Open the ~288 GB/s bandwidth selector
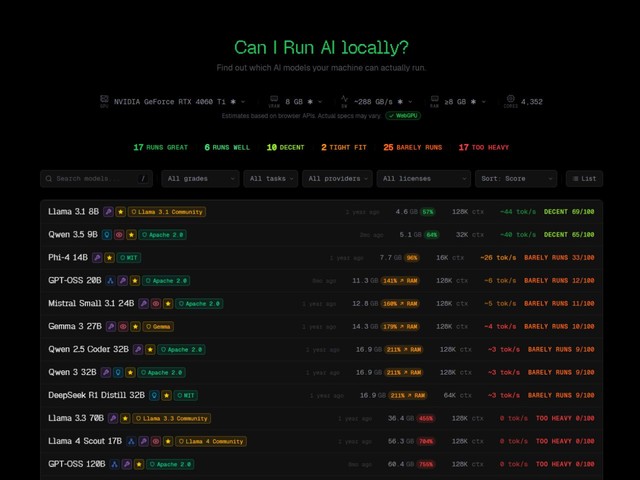Screen dimensions: 640x480 coord(383,102)
